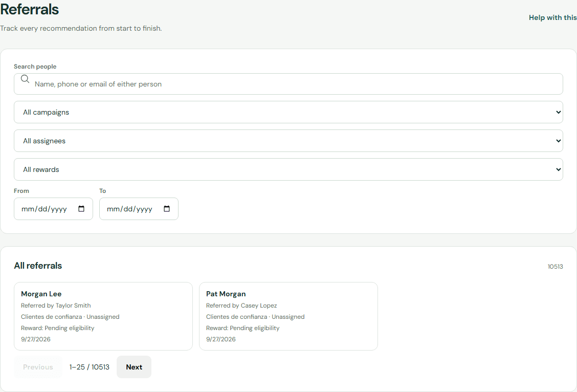577x392 pixels.
Task: Click the To label above the date field
Action: 103,191
